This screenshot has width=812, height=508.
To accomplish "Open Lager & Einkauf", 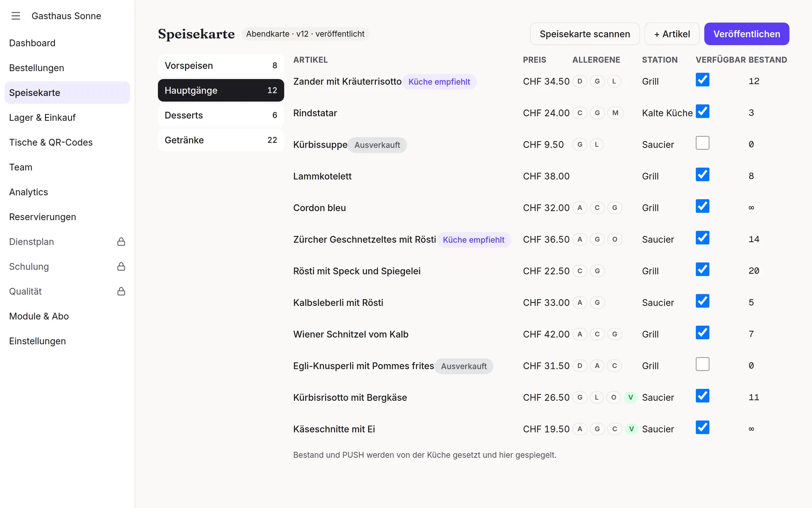I will 67,117.
